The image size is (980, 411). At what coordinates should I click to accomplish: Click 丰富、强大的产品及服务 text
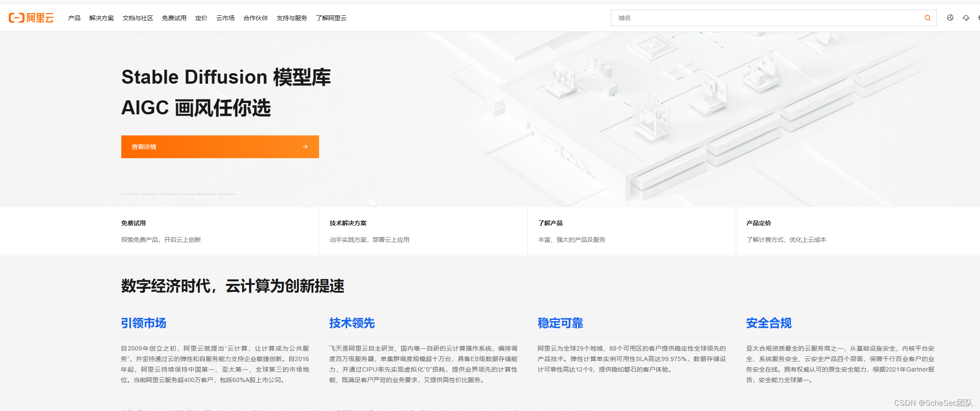(x=572, y=240)
